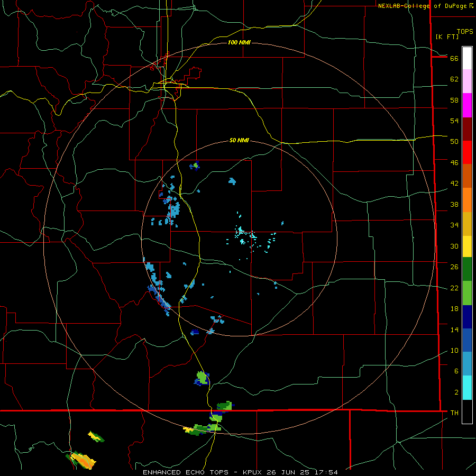Click the light green legend swatch

467,293
